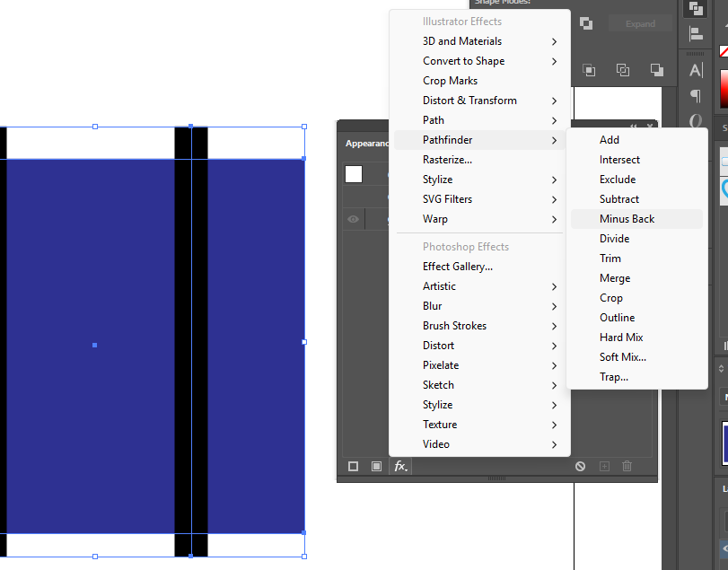The height and width of the screenshot is (570, 728).
Task: Choose Crop in Pathfinder submenu
Action: (636, 297)
